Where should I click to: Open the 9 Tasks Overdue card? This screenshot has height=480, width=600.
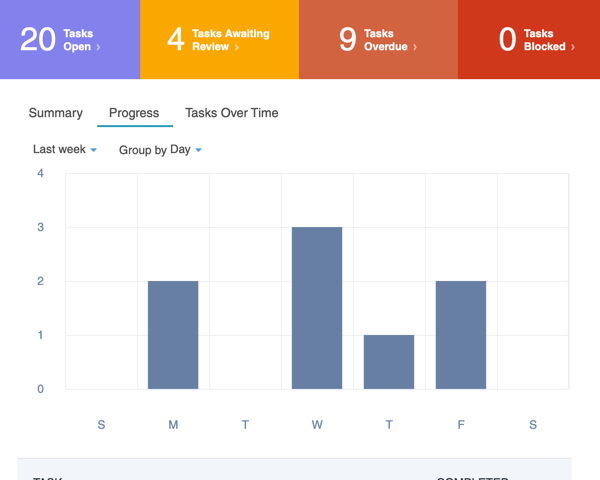[x=378, y=39]
